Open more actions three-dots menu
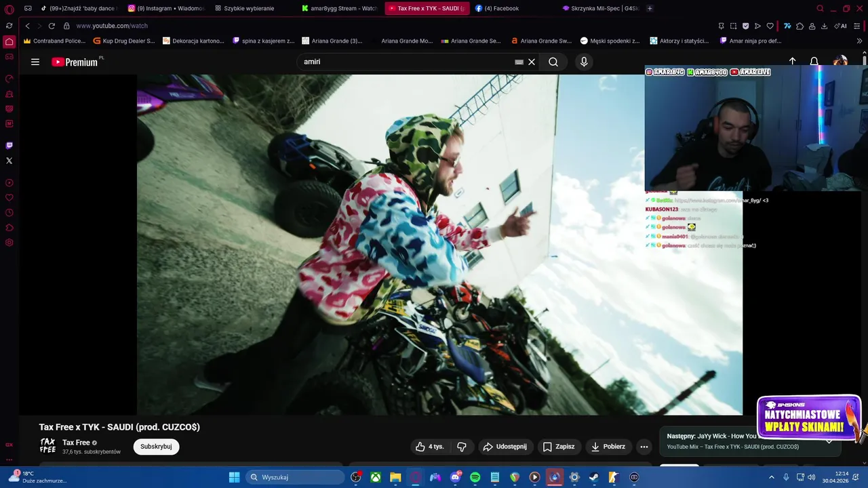Viewport: 868px width, 488px height. pyautogui.click(x=644, y=447)
